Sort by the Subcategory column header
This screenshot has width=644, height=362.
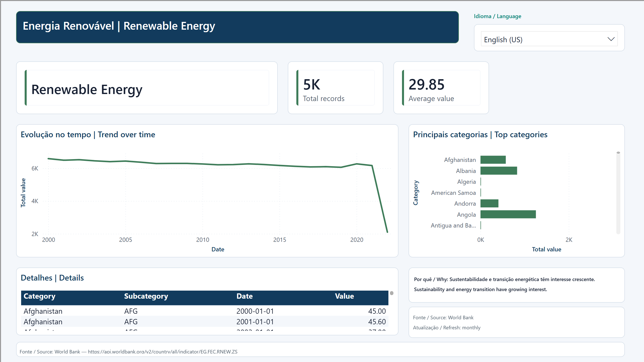point(146,296)
